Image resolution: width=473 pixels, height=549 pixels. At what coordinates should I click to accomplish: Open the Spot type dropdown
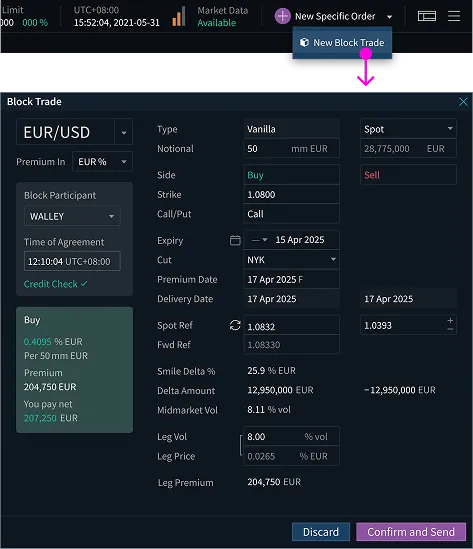(x=408, y=129)
